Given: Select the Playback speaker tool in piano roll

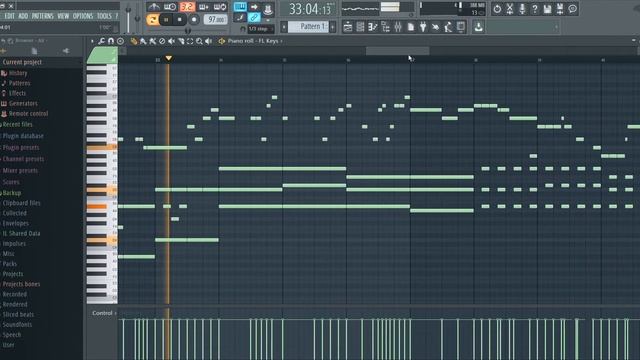Looking at the screenshot, I should pyautogui.click(x=209, y=41).
